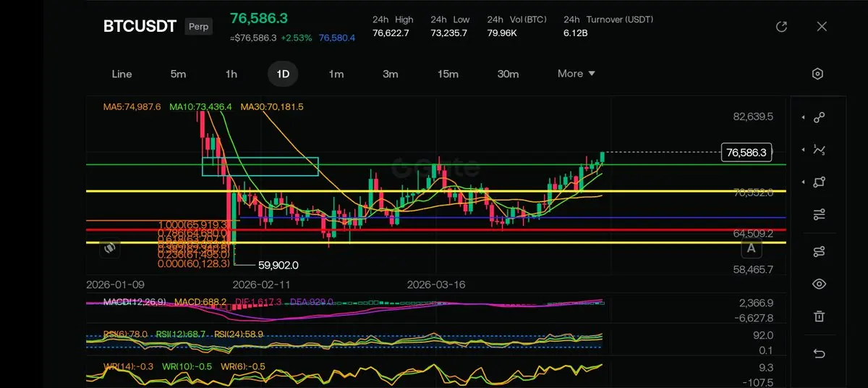Click the 24h Low value 73,235.7
The image size is (868, 388).
click(x=449, y=33)
